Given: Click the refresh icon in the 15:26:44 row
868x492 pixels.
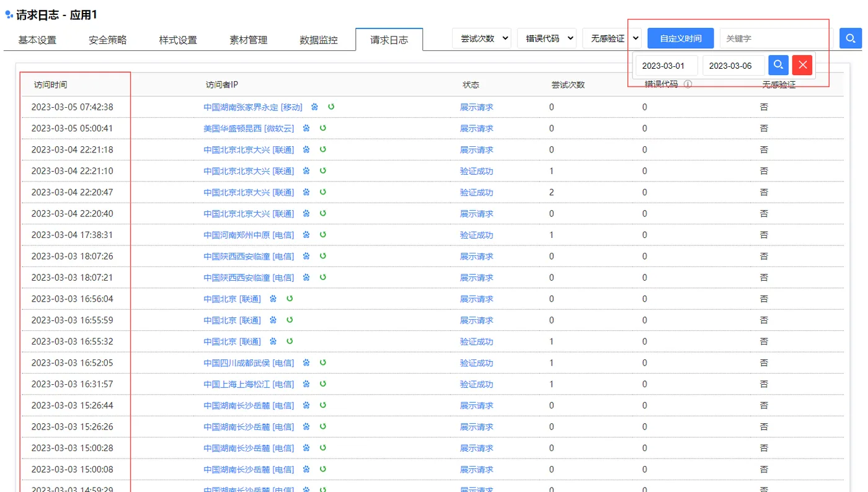Looking at the screenshot, I should click(x=323, y=405).
